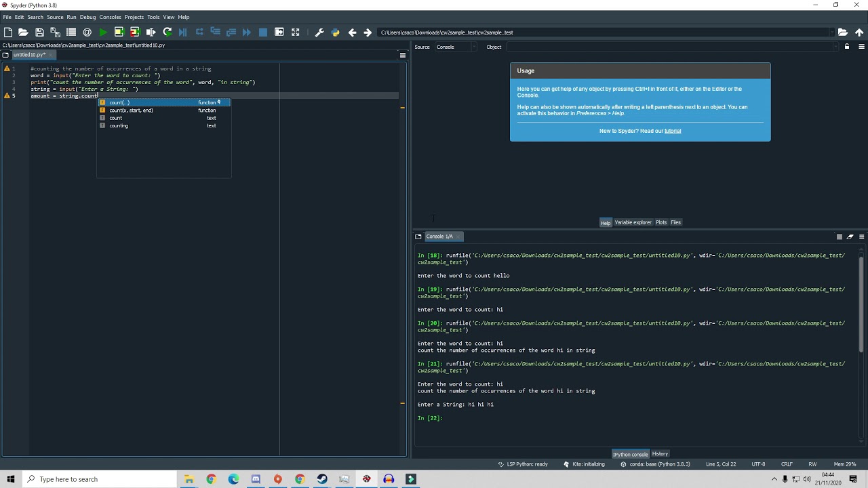Run the current cell icon

coord(119,32)
